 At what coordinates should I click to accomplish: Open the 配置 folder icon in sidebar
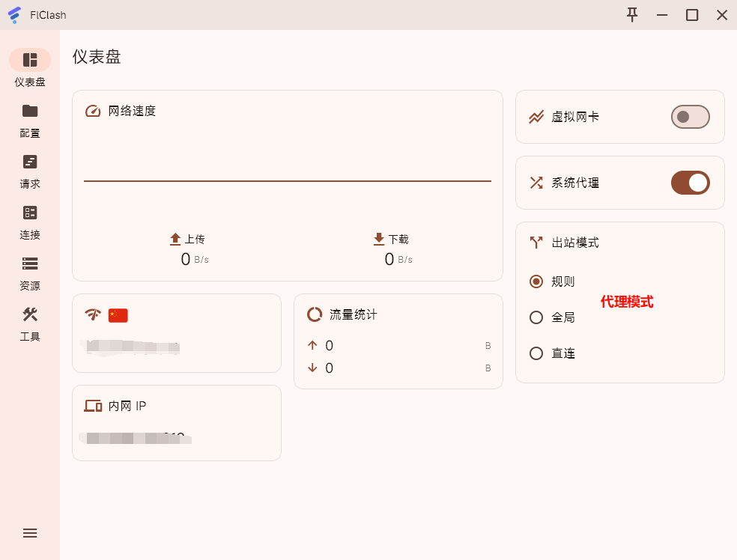click(x=30, y=112)
